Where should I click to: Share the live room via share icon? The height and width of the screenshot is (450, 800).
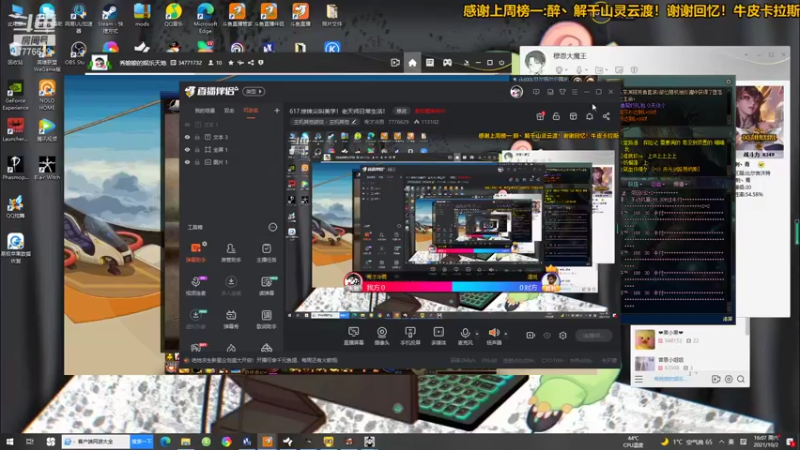pos(606,116)
